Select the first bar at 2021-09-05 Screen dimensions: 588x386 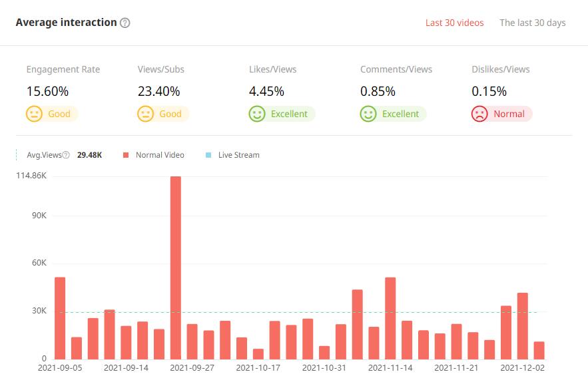pyautogui.click(x=60, y=317)
